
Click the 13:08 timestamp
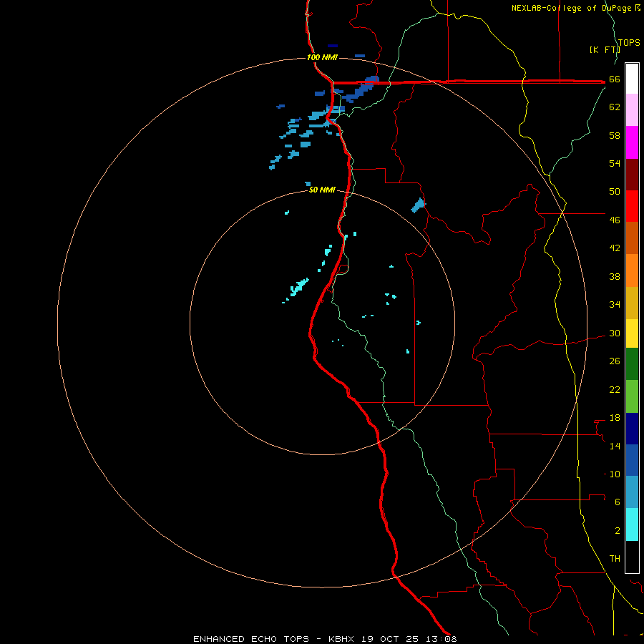[x=441, y=639]
